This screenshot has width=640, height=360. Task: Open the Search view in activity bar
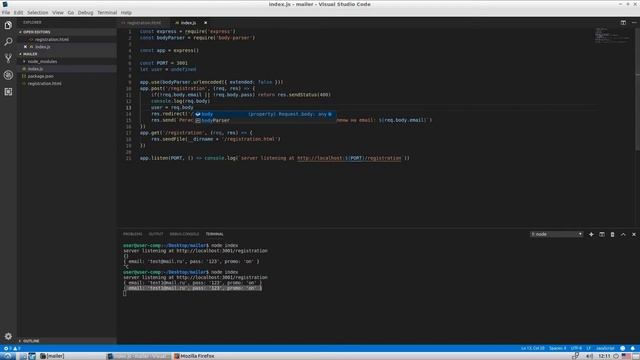(x=8, y=42)
